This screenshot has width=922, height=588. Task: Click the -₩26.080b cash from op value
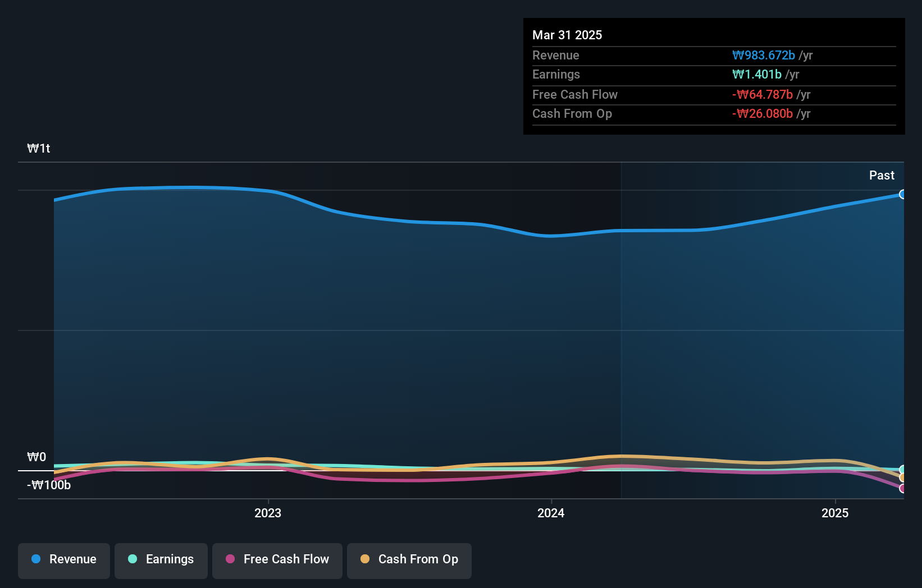[763, 113]
